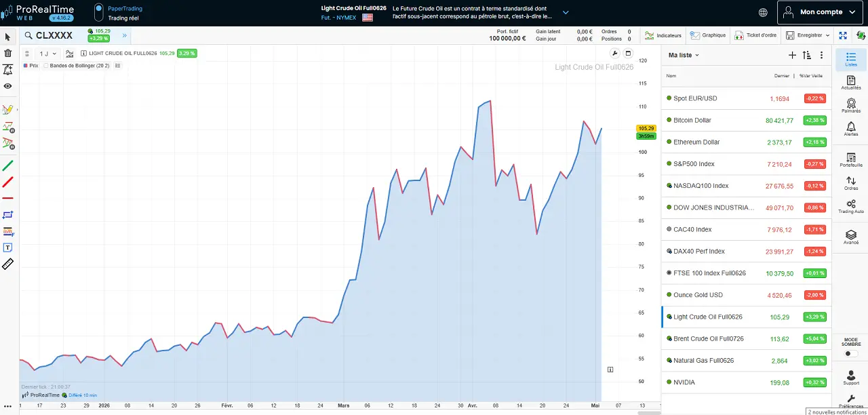868x415 pixels.
Task: Toggle drawing visibility with the eye icon
Action: (x=8, y=86)
